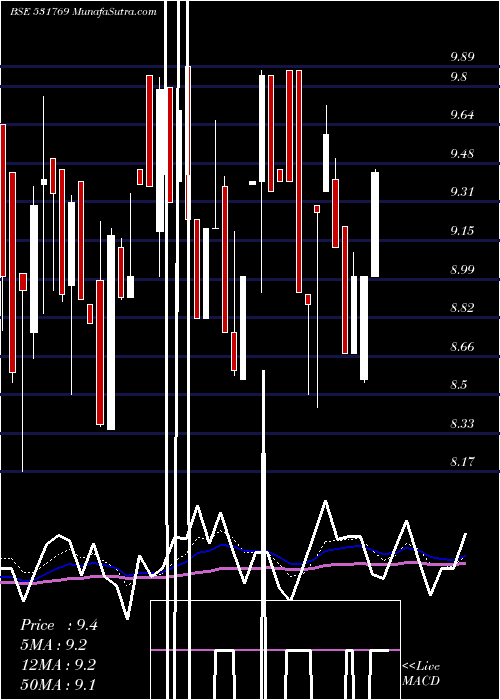This screenshot has height=700, width=500.
Task: Click the last white candlestick near 9.4
Action: pos(375,224)
